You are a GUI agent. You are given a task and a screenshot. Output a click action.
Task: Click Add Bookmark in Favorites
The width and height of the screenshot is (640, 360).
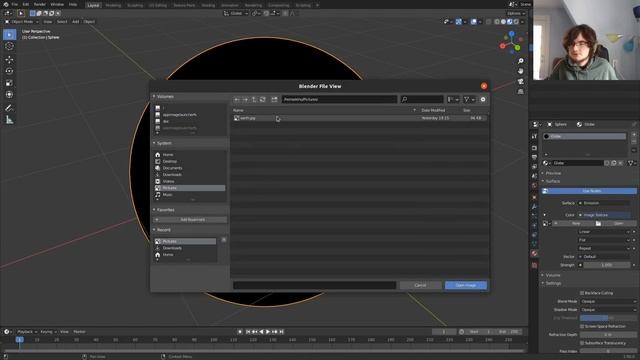pyautogui.click(x=190, y=220)
